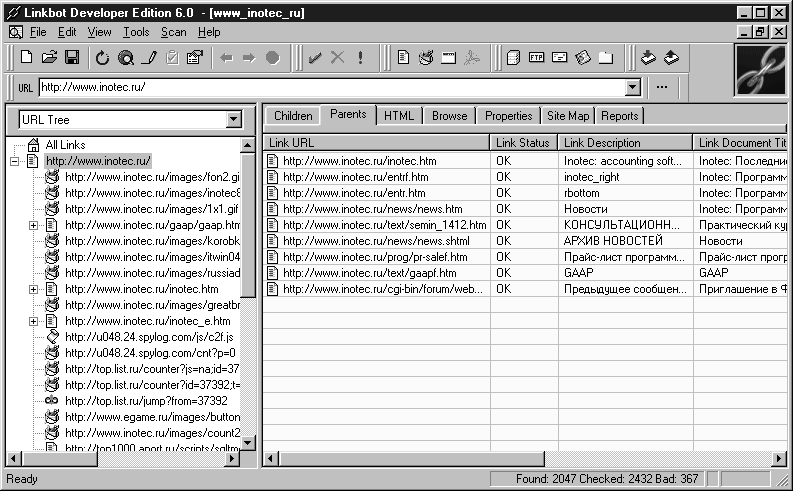
Task: Click the Save floppy disk icon
Action: (x=72, y=58)
